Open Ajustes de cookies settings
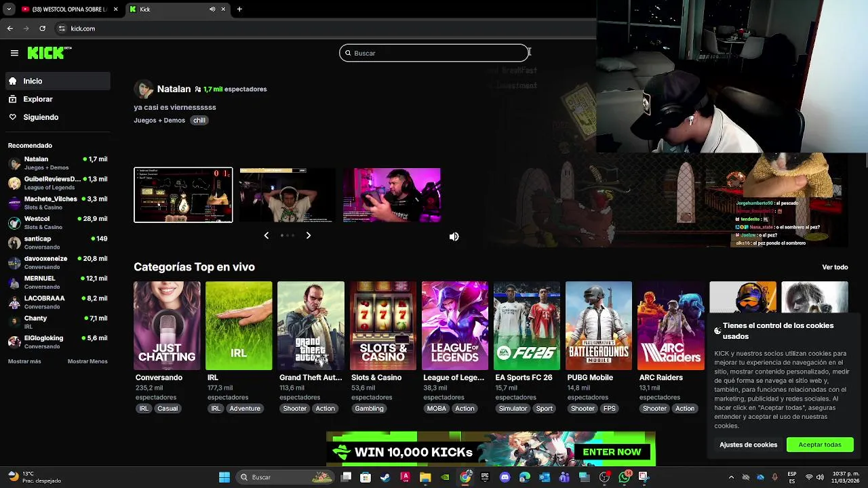 point(749,445)
